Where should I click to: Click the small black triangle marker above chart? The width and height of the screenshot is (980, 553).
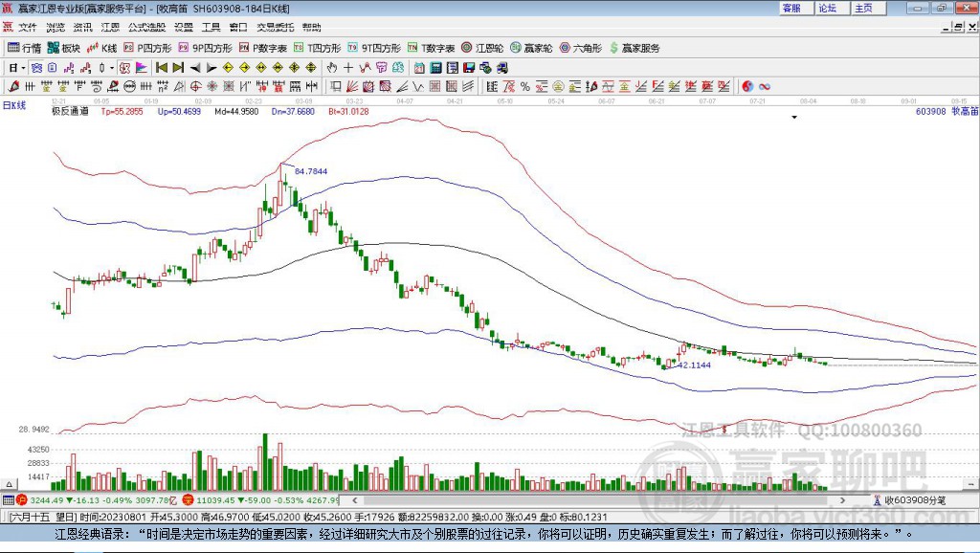pos(794,118)
